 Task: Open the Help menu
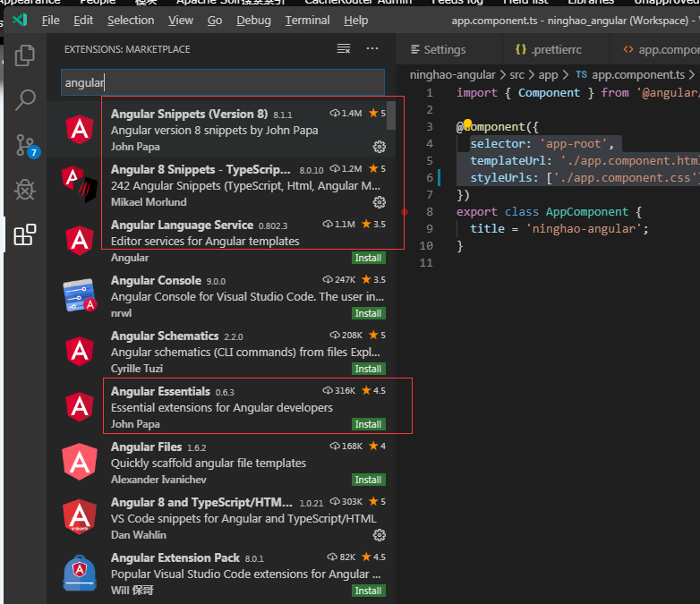pyautogui.click(x=355, y=20)
